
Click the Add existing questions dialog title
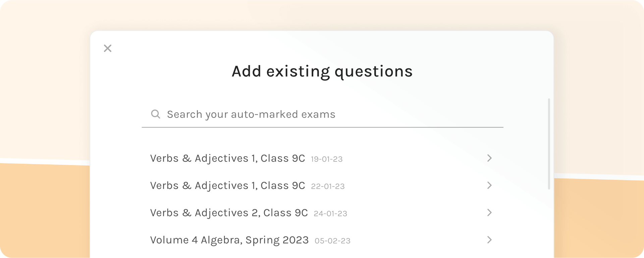(322, 71)
